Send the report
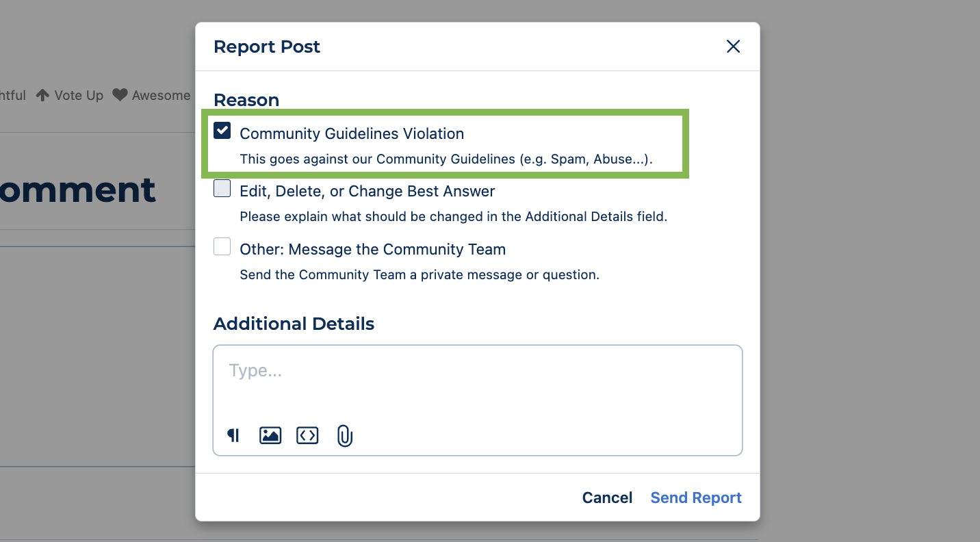 pos(696,498)
